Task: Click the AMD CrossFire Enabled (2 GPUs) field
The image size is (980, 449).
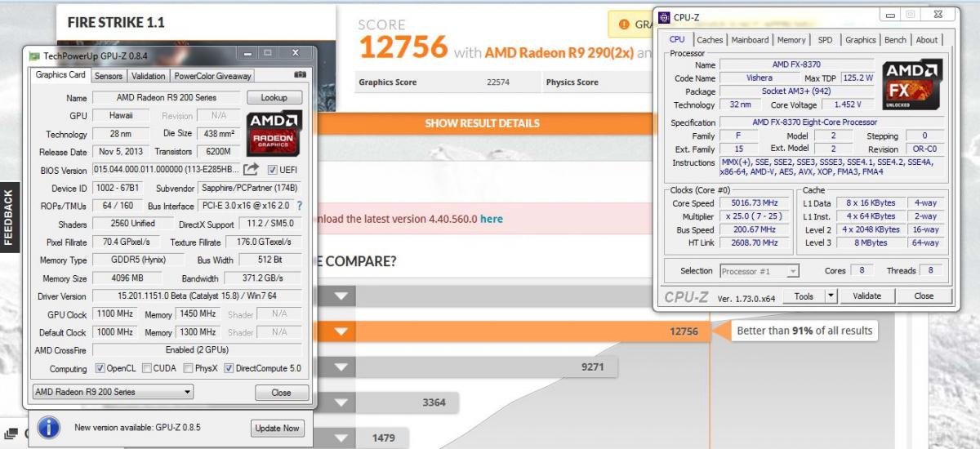Action: pyautogui.click(x=197, y=350)
